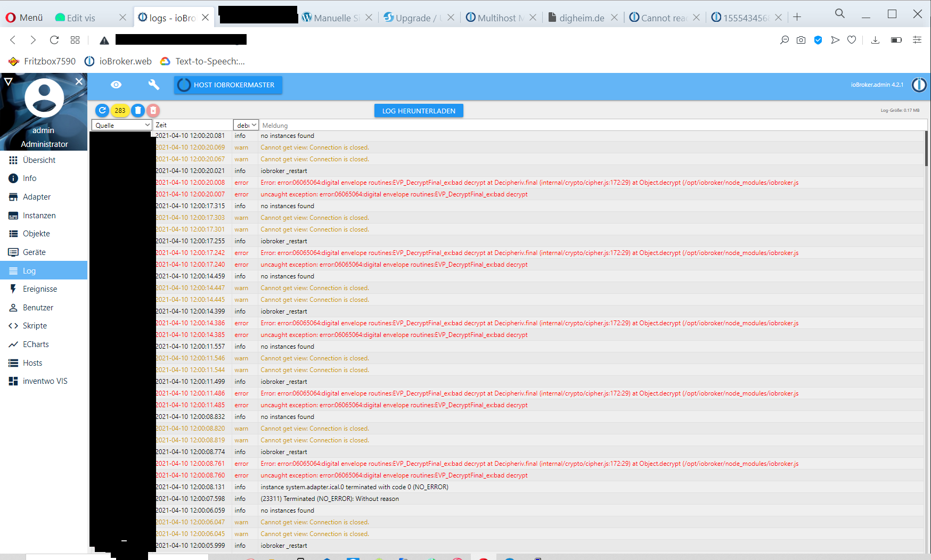Screen dimensions: 931x560
Task: Reload the page
Action: click(54, 40)
